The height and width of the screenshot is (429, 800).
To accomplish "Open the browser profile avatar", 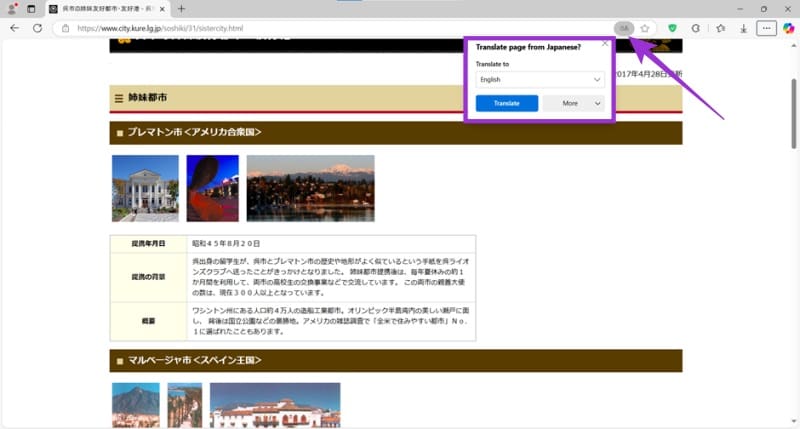I will click(x=12, y=8).
